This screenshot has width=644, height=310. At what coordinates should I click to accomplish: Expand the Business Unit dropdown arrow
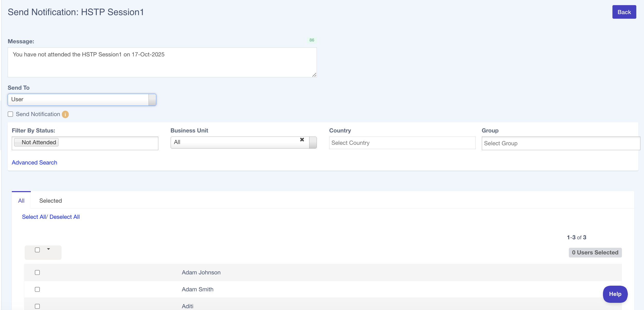coord(313,142)
